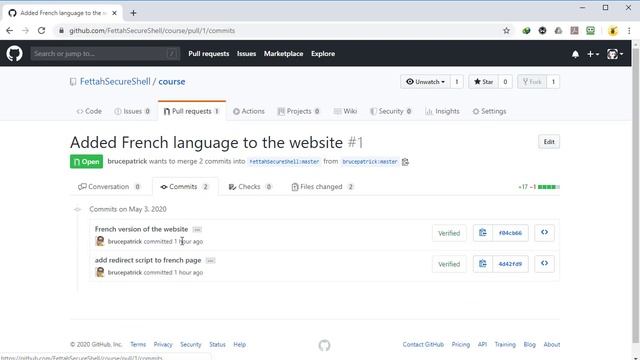
Task: Switch to the Conversation tab
Action: point(109,187)
